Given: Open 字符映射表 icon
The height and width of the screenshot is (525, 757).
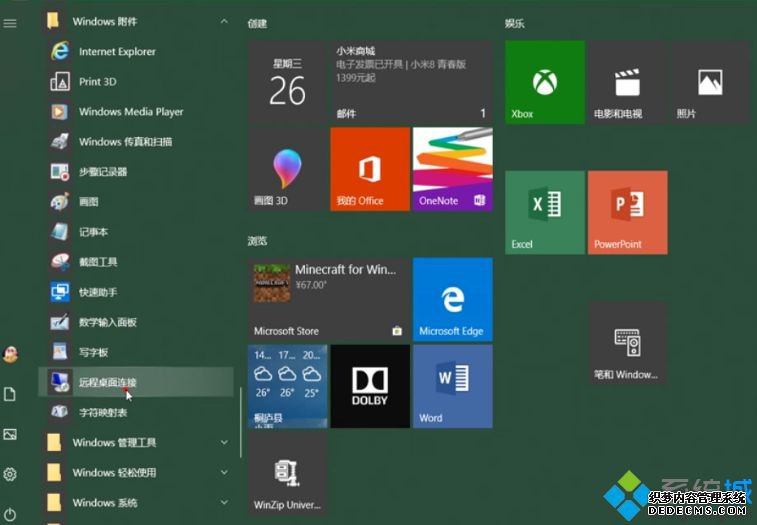Looking at the screenshot, I should click(60, 412).
